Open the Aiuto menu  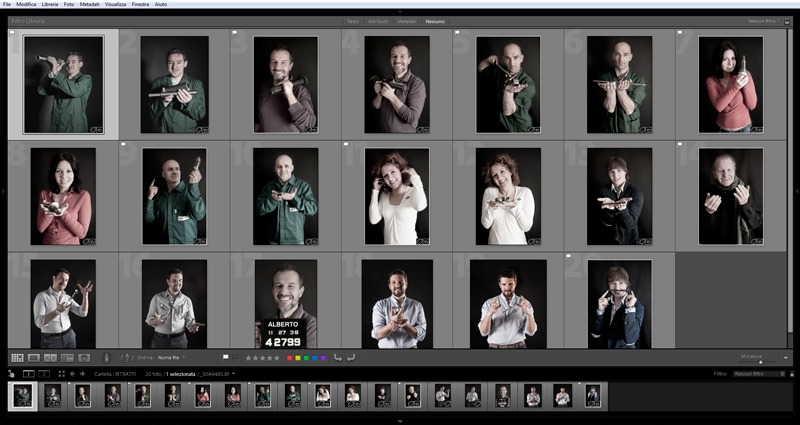point(160,4)
